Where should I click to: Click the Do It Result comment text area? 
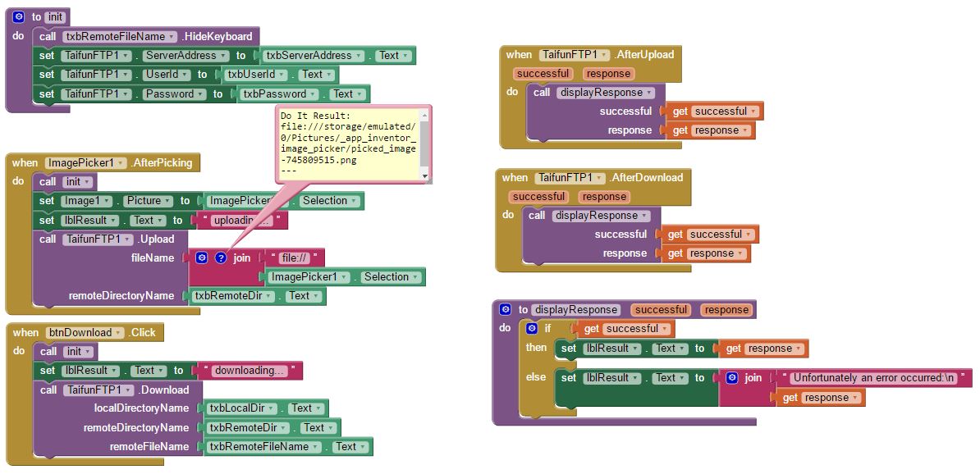349,144
